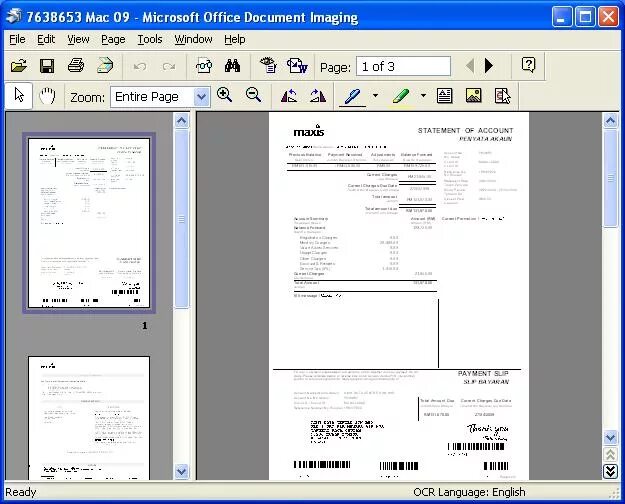The image size is (625, 504).
Task: Open the Tools menu
Action: click(150, 39)
